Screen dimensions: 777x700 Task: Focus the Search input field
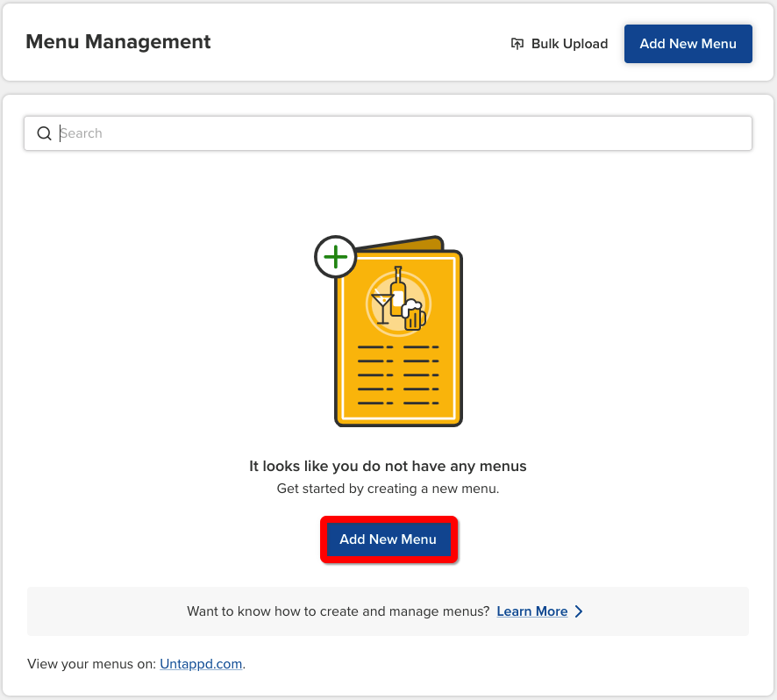pos(388,133)
